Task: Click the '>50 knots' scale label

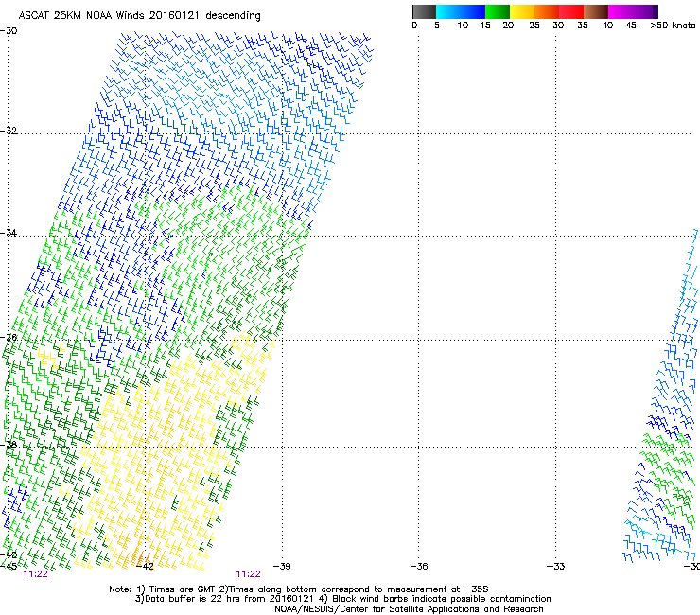Action: pos(673,26)
